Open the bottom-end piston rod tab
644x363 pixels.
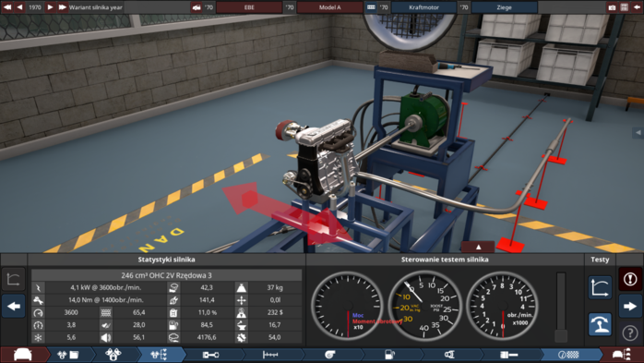tap(210, 355)
